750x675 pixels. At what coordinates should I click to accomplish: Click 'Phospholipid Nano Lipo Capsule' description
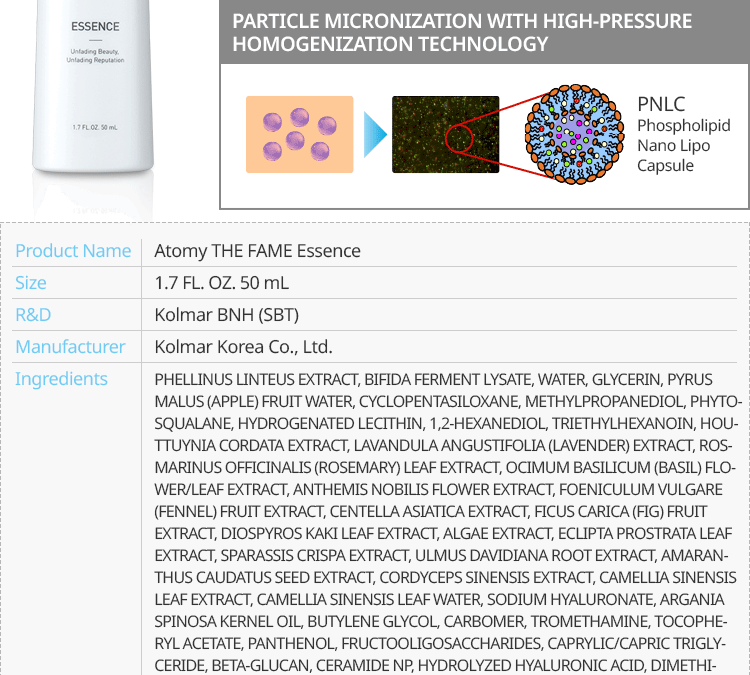pyautogui.click(x=683, y=145)
